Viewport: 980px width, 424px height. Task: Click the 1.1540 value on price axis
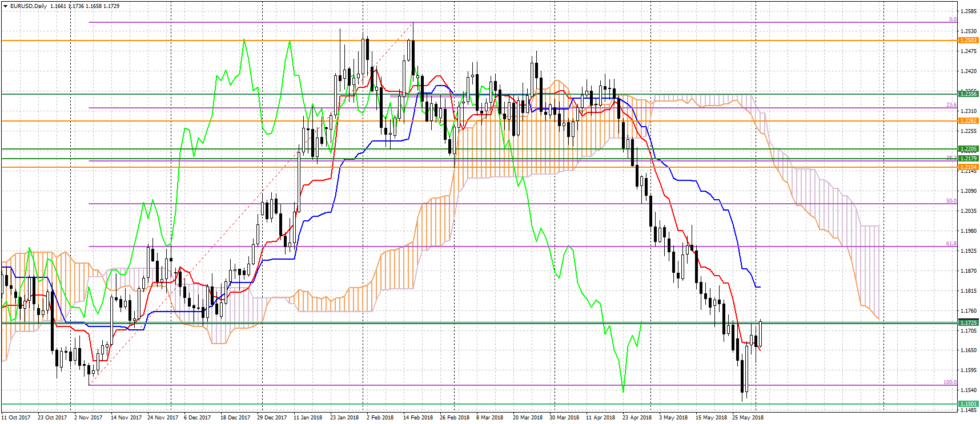click(x=968, y=390)
